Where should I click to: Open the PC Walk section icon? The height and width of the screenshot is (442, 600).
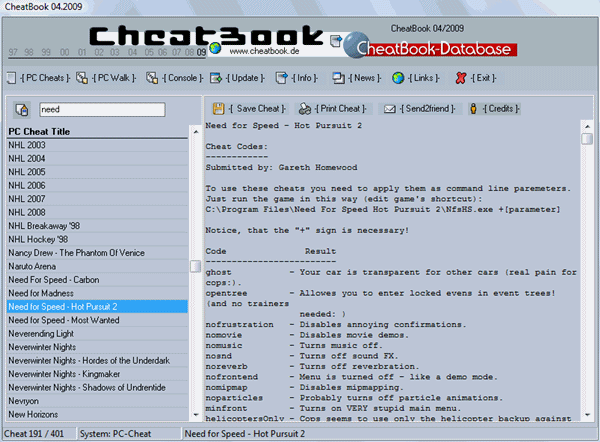coord(82,78)
